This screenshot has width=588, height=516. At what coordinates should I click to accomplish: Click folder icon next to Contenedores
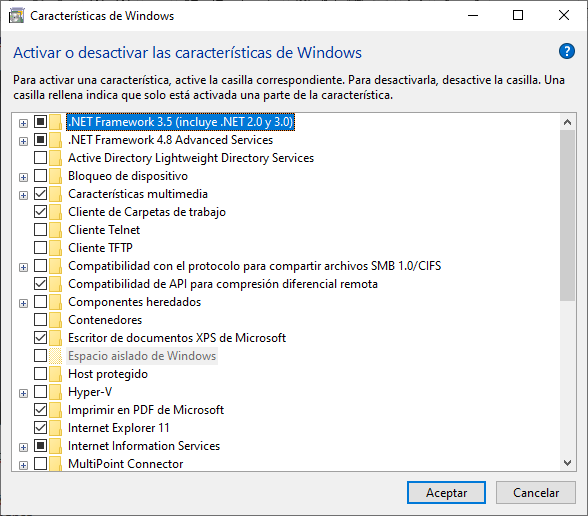pyautogui.click(x=56, y=320)
